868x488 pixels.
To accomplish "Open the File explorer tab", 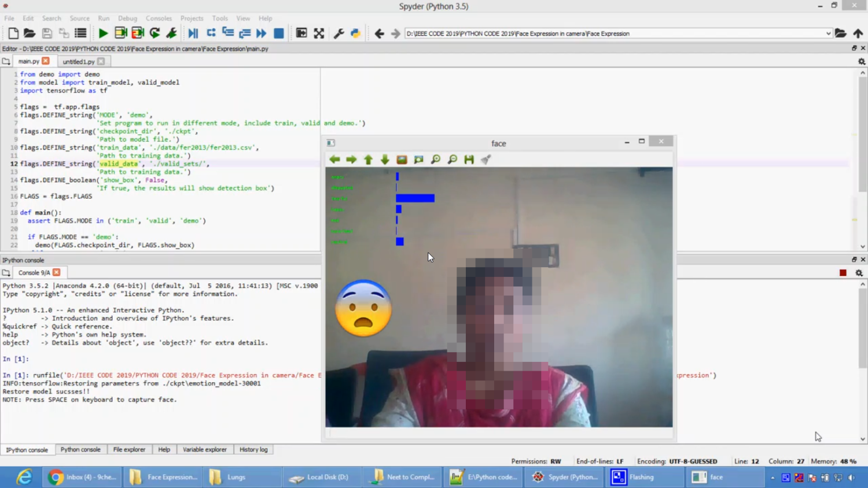I will 129,449.
